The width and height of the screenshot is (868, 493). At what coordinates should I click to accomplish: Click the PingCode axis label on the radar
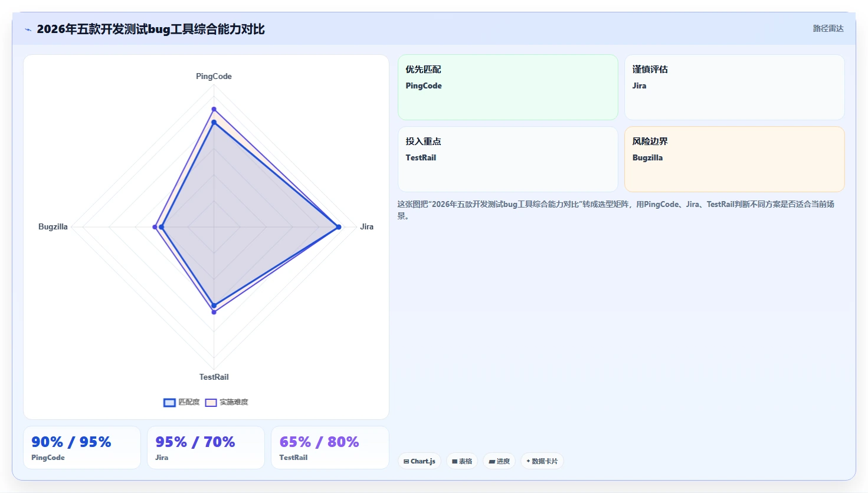coord(214,76)
